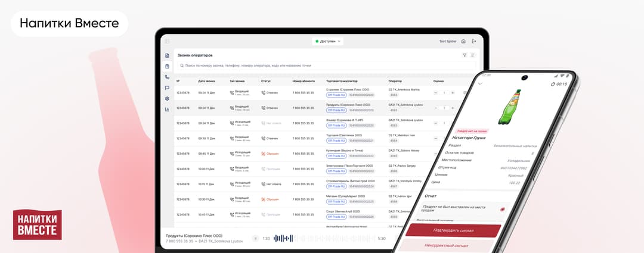Click the 10:15 11 Дек date cell
Screen dimensions: 644x253
coord(206,184)
